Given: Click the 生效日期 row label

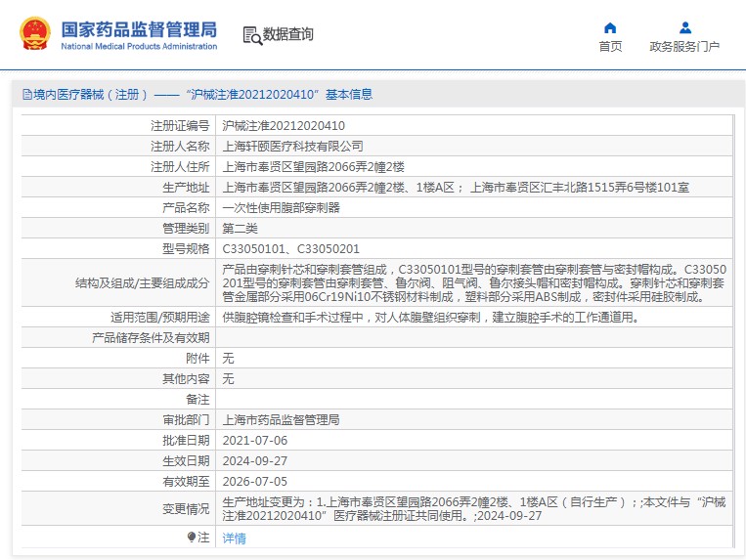Looking at the screenshot, I should click(186, 460).
